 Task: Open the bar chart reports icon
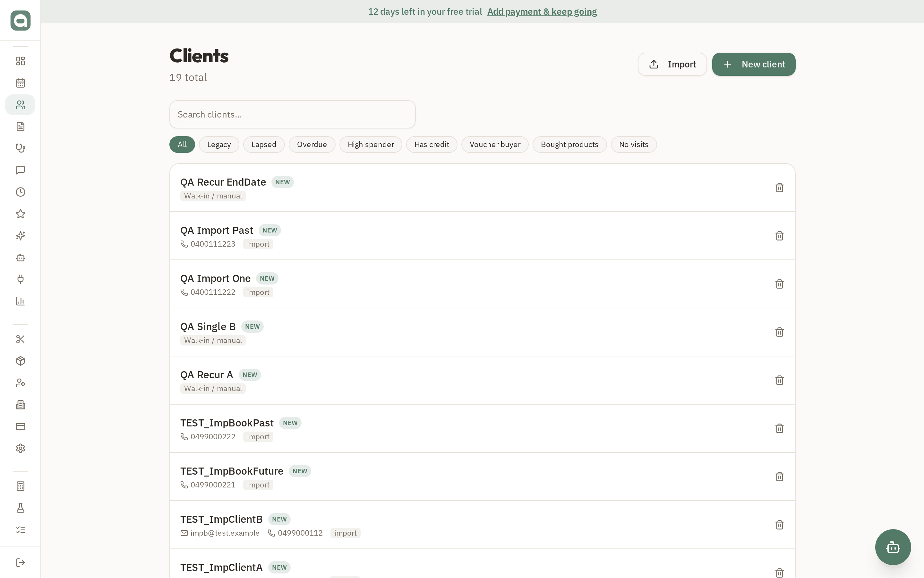click(x=20, y=301)
